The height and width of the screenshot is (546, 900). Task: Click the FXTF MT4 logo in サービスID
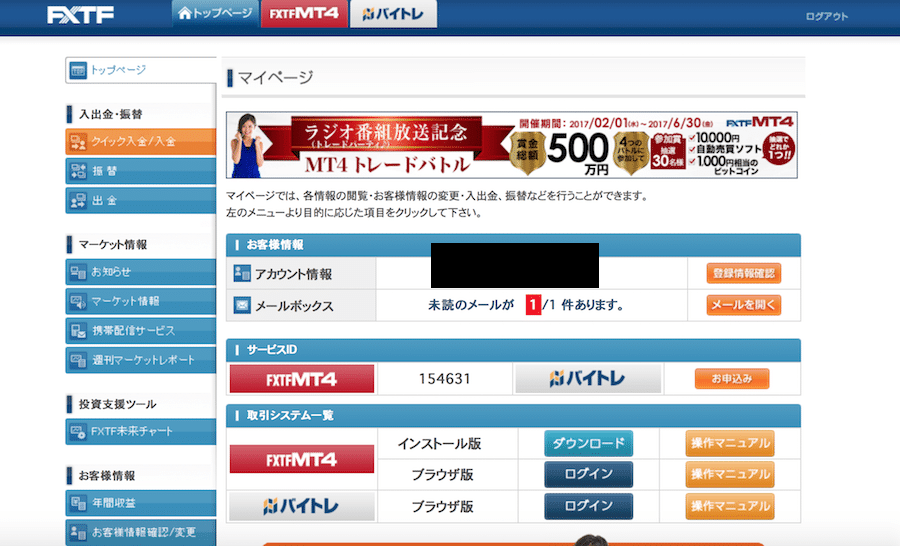[x=302, y=379]
